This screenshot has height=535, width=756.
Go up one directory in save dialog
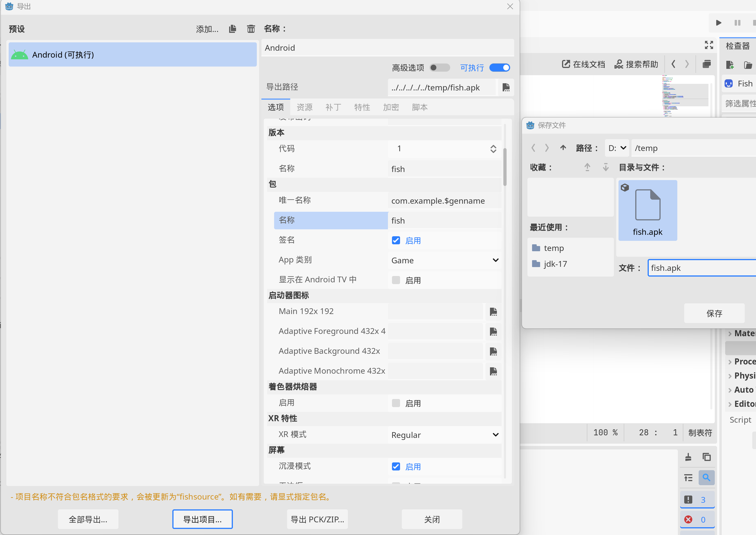563,148
